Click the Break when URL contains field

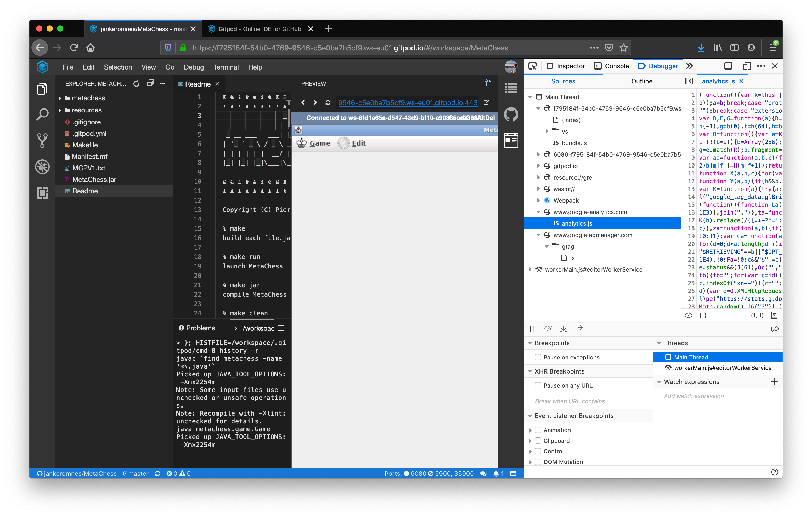(x=588, y=401)
